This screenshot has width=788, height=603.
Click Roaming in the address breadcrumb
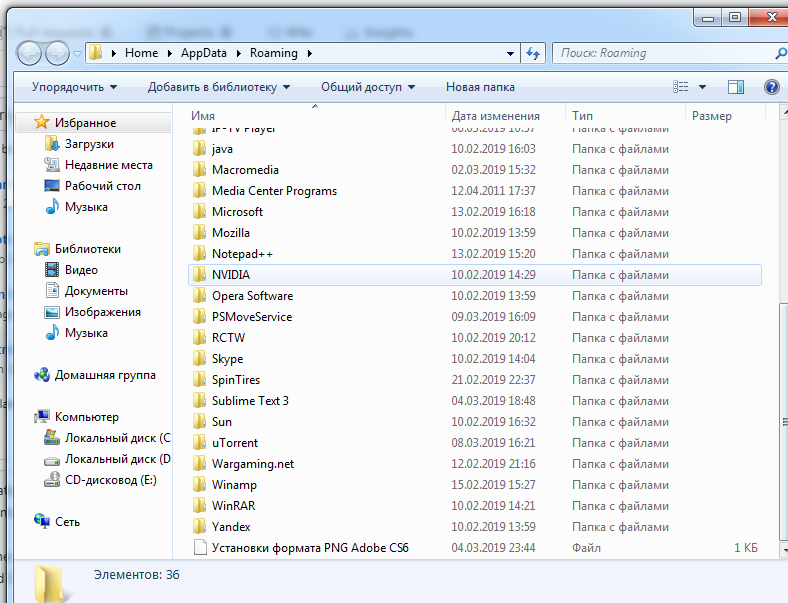click(x=274, y=53)
